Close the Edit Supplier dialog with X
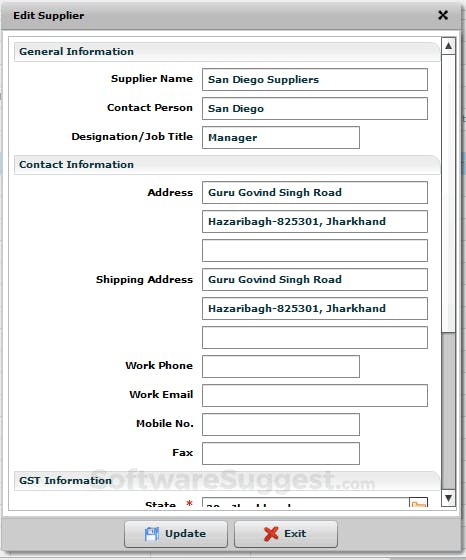Screen dimensions: 466x560 coord(443,15)
